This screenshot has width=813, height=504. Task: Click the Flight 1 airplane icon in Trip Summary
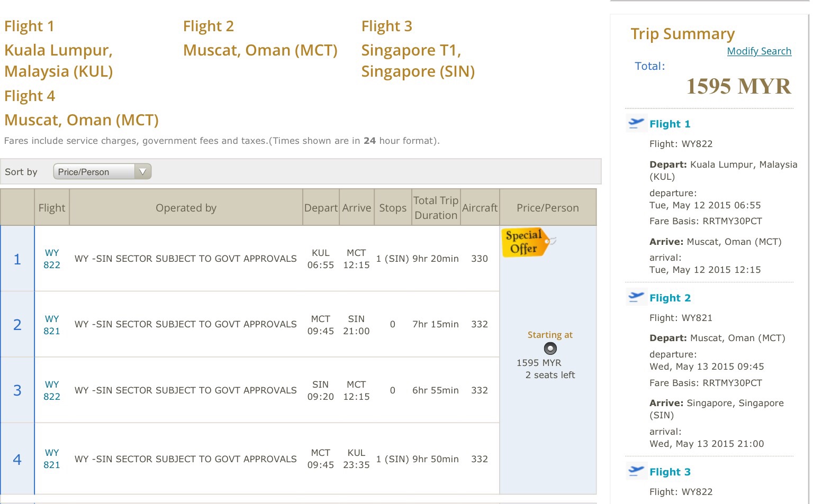pyautogui.click(x=636, y=123)
